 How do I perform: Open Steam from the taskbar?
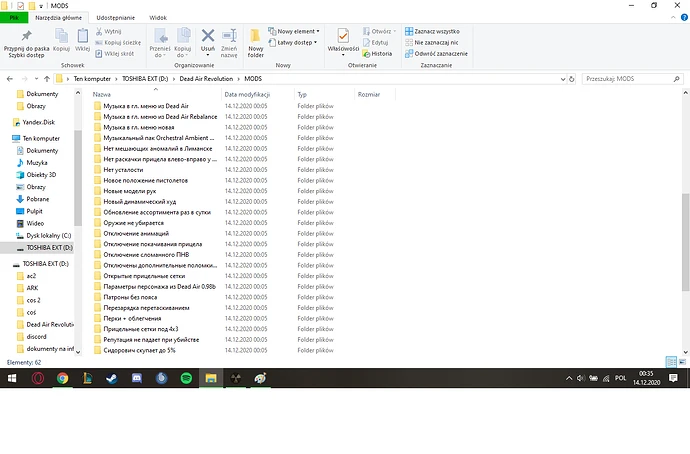112,378
